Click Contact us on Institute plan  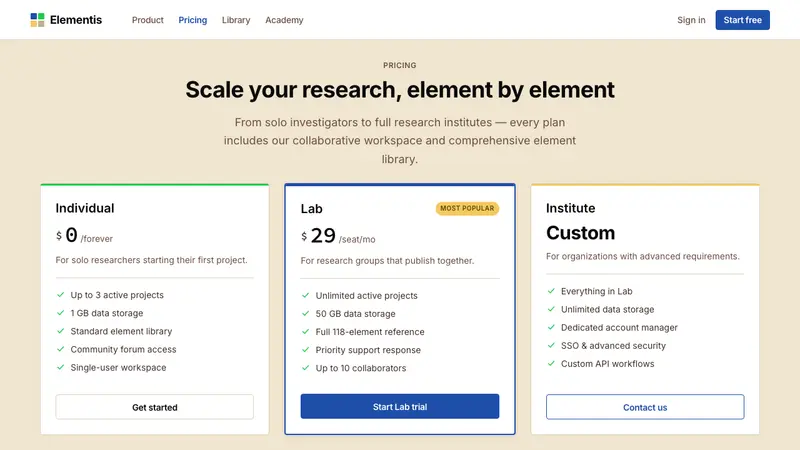pyautogui.click(x=645, y=407)
